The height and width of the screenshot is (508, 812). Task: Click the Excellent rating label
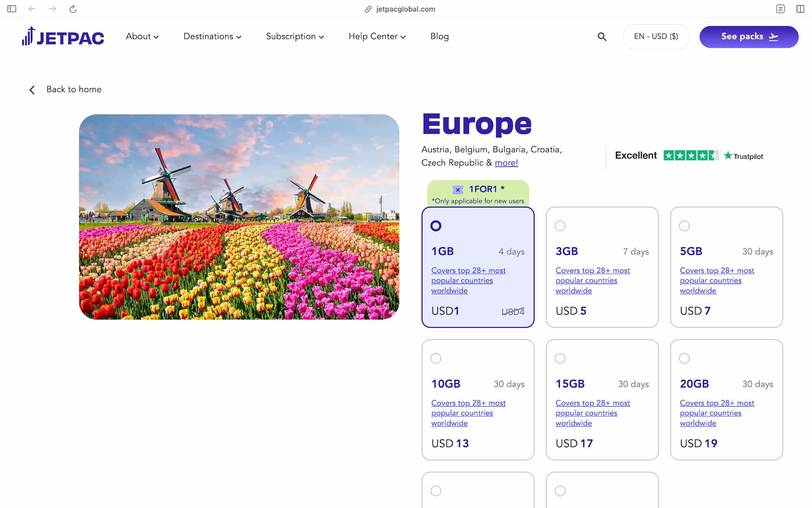tap(636, 156)
